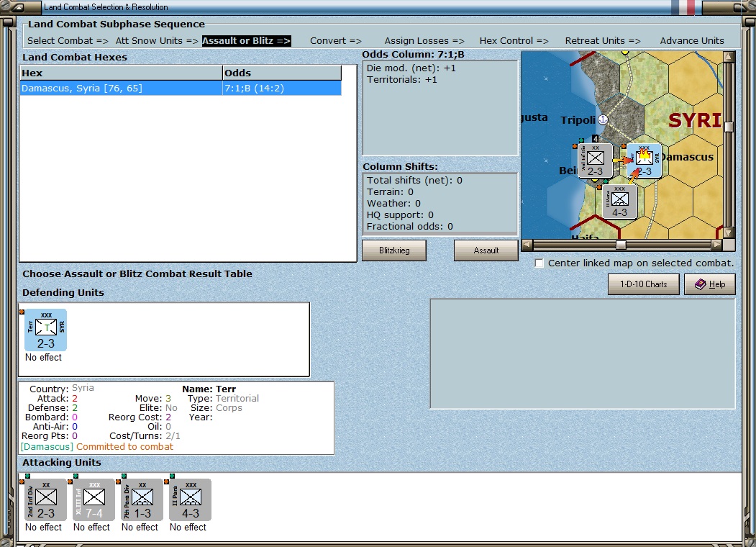Click the 2nd Inf Div unit on the map
This screenshot has height=547, width=756.
point(596,161)
